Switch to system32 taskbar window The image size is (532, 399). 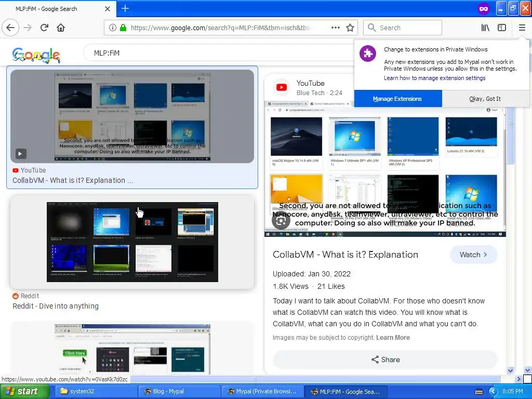pos(96,391)
